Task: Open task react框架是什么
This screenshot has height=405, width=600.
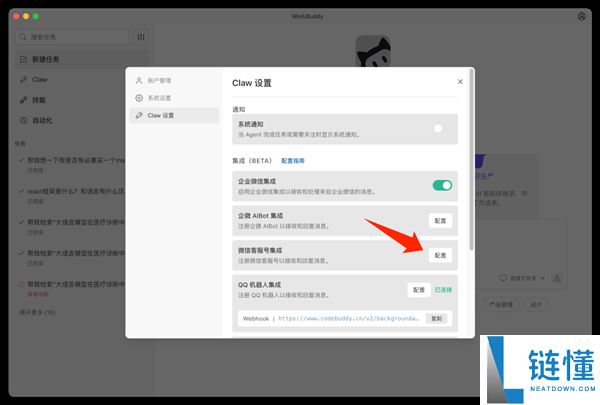Action: [72, 196]
